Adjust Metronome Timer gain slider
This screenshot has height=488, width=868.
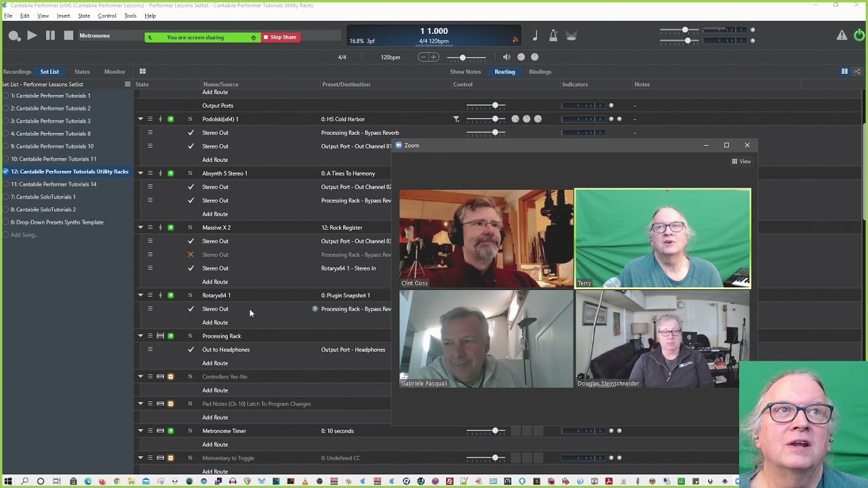point(486,431)
